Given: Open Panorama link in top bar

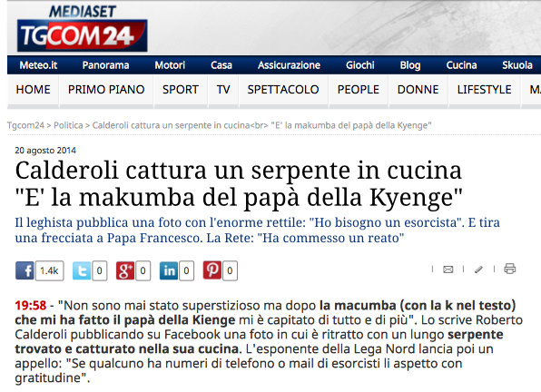Looking at the screenshot, I should pyautogui.click(x=105, y=65).
